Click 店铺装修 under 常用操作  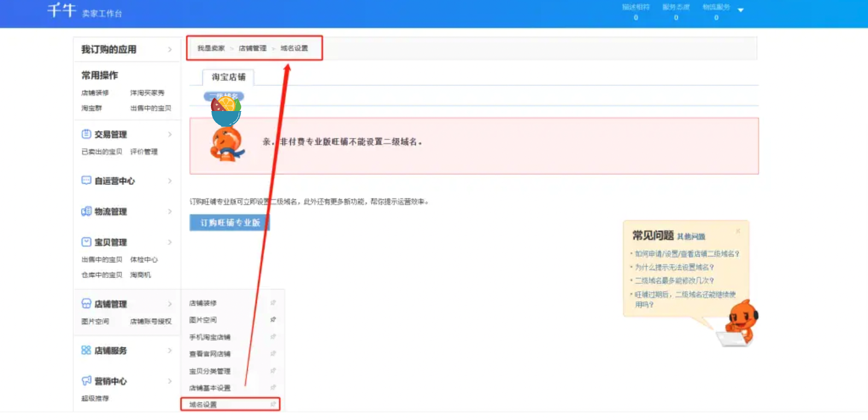(x=95, y=93)
